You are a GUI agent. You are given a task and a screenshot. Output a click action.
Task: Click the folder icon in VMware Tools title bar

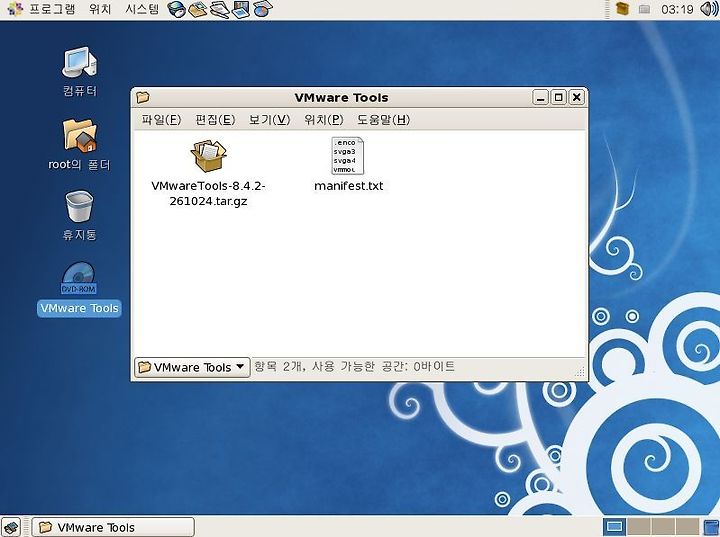pyautogui.click(x=143, y=97)
